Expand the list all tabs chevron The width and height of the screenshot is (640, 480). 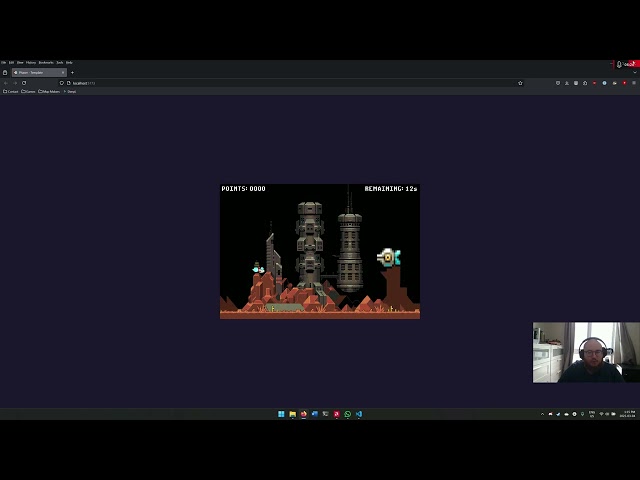635,73
